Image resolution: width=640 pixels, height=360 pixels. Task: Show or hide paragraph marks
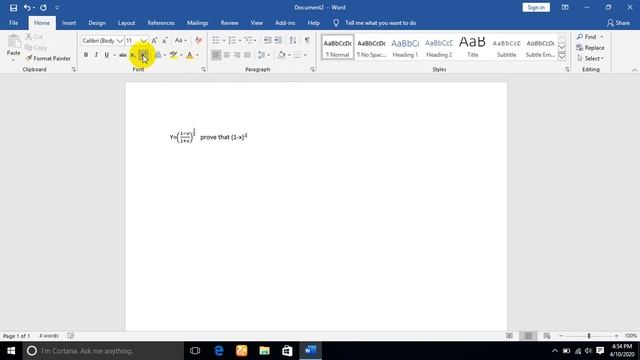pyautogui.click(x=307, y=40)
